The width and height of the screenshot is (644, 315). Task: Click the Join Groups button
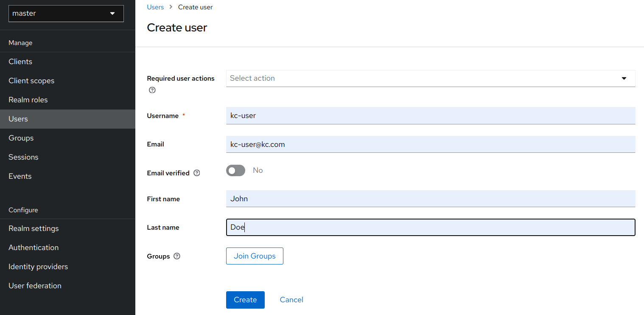tap(255, 256)
